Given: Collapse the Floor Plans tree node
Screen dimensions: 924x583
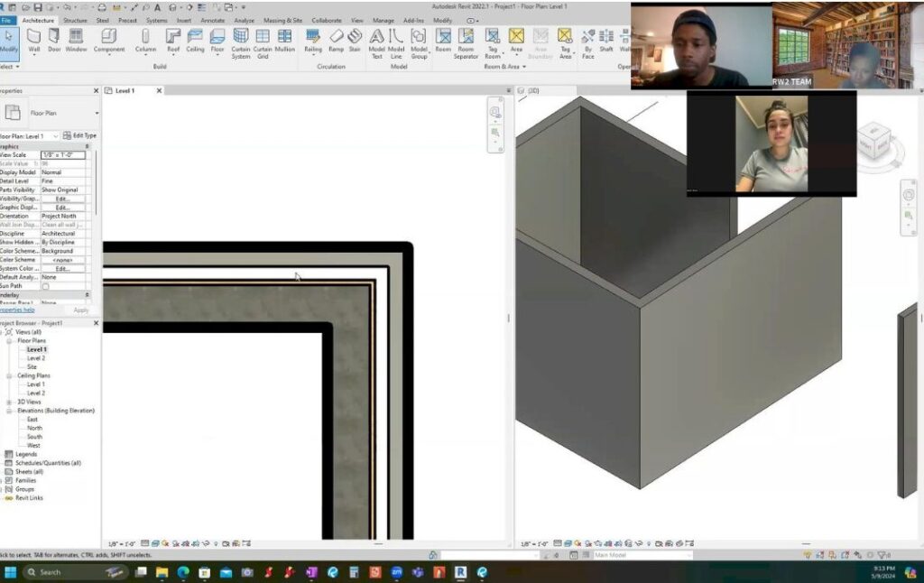Looking at the screenshot, I should pyautogui.click(x=9, y=341).
